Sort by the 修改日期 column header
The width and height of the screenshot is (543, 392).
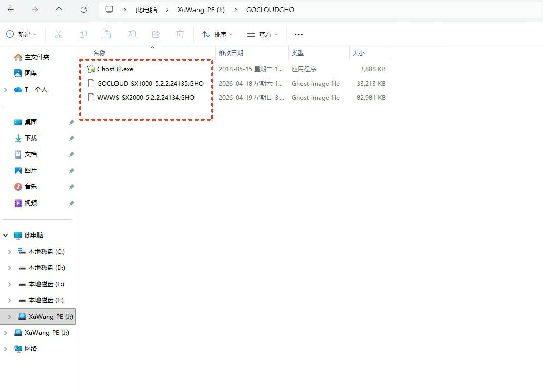point(231,53)
